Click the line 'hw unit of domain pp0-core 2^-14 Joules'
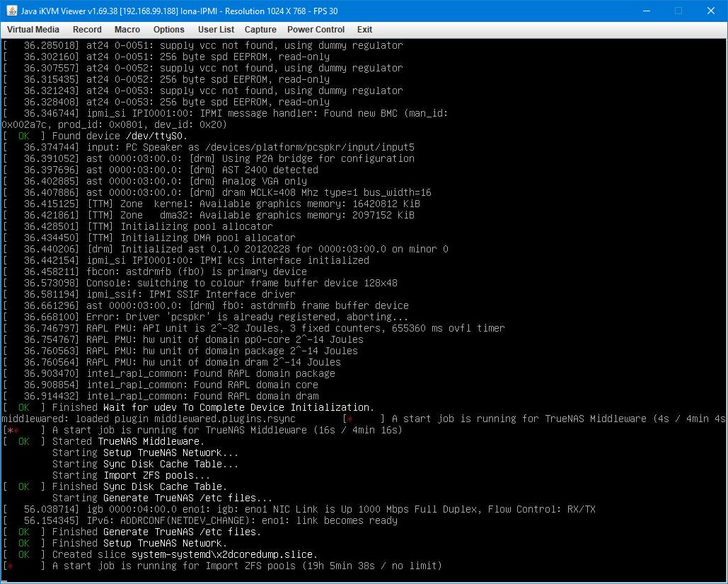 coord(253,339)
